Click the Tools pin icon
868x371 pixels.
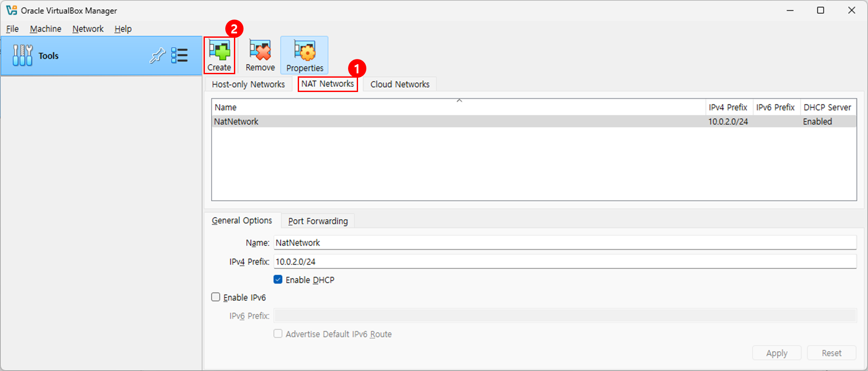point(158,56)
